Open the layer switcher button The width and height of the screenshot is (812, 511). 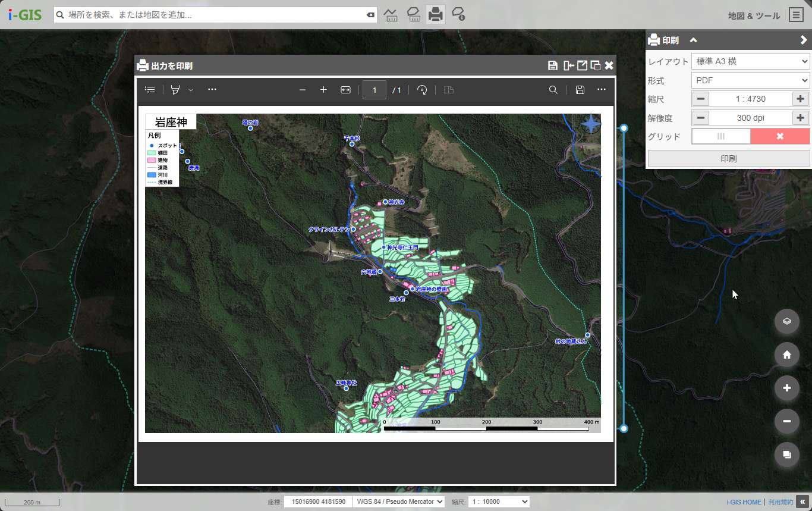pyautogui.click(x=787, y=321)
